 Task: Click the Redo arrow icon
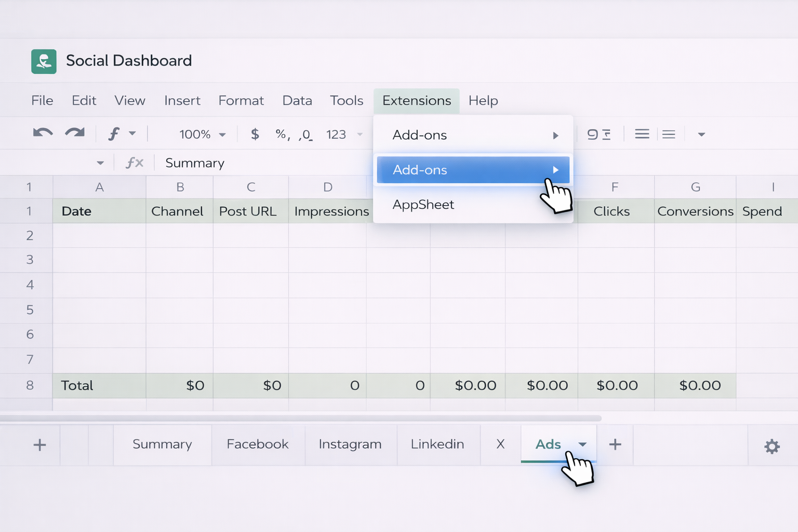(75, 134)
